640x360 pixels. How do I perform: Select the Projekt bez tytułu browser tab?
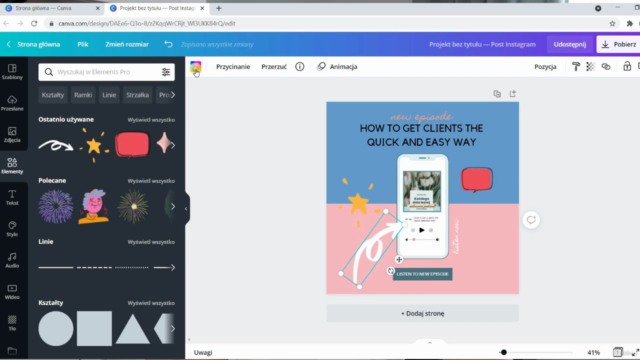[156, 8]
